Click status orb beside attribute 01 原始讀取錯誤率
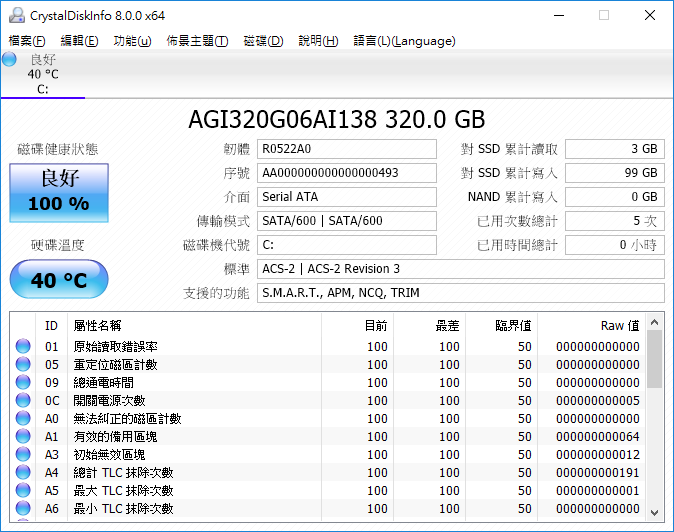674x532 pixels. coord(23,347)
